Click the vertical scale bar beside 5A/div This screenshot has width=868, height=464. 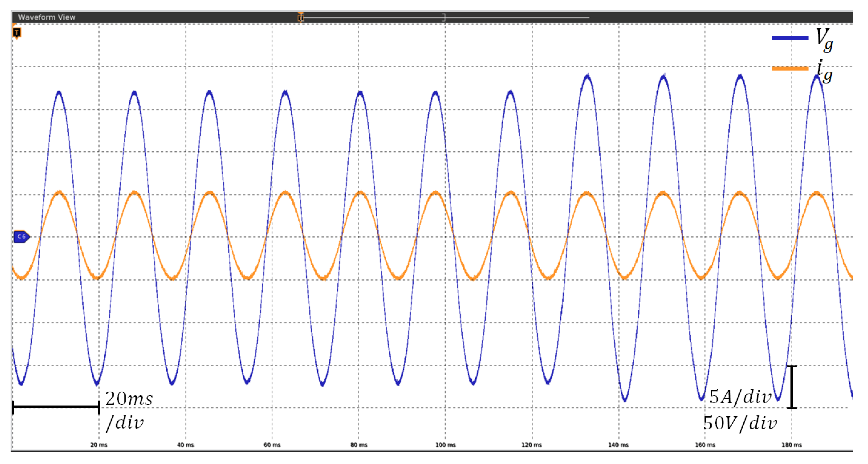tap(792, 387)
